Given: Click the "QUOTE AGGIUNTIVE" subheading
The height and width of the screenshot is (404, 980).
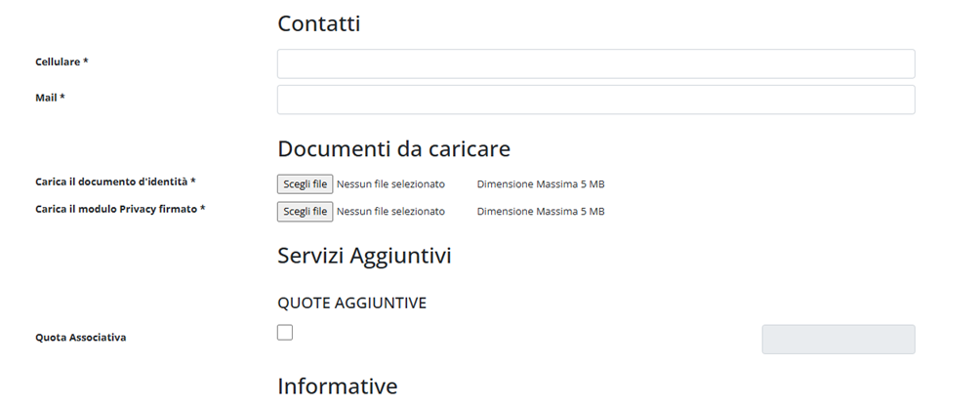Looking at the screenshot, I should click(x=351, y=303).
